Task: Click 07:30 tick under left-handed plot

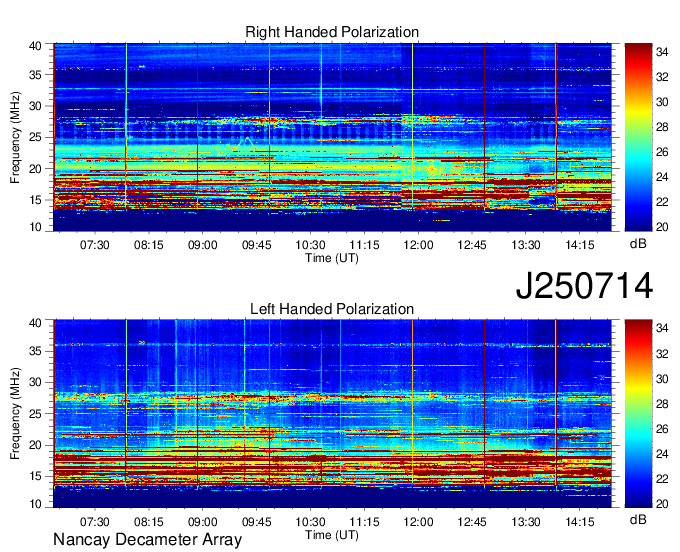Action: click(x=95, y=522)
